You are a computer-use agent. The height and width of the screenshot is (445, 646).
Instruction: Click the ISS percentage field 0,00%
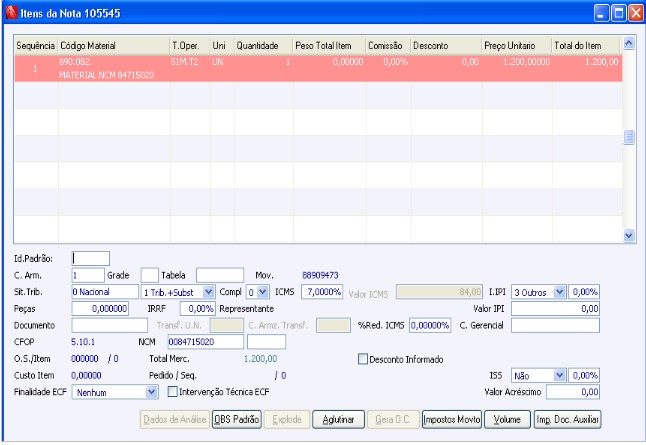click(x=584, y=375)
